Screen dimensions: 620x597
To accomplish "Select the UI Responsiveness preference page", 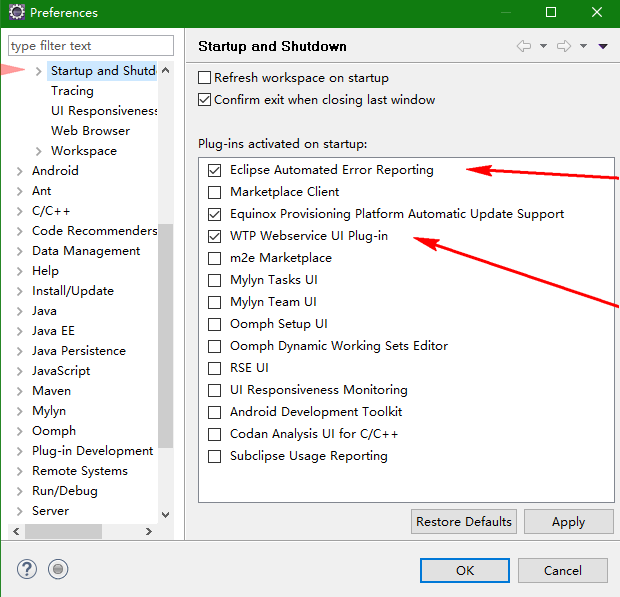I will click(x=104, y=111).
